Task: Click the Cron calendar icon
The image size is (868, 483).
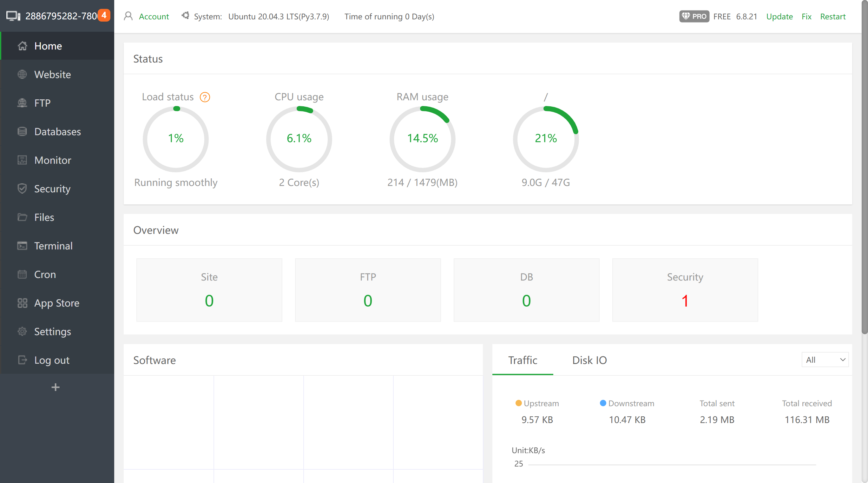Action: [x=22, y=275]
